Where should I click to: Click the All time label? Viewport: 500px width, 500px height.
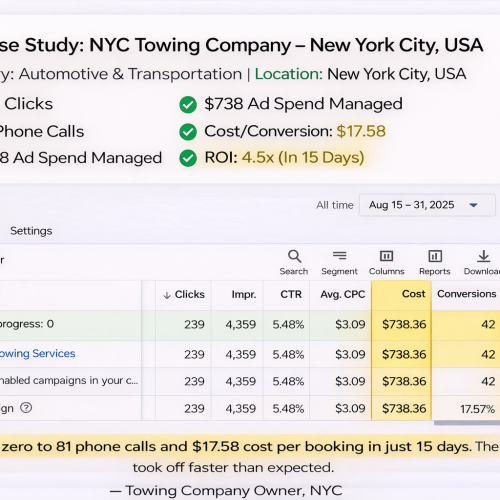pyautogui.click(x=335, y=205)
